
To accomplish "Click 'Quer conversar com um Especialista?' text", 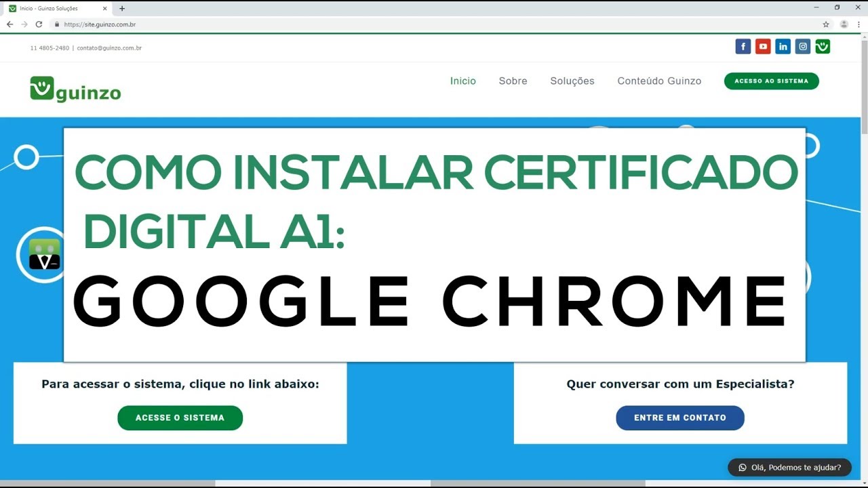I will (x=680, y=384).
